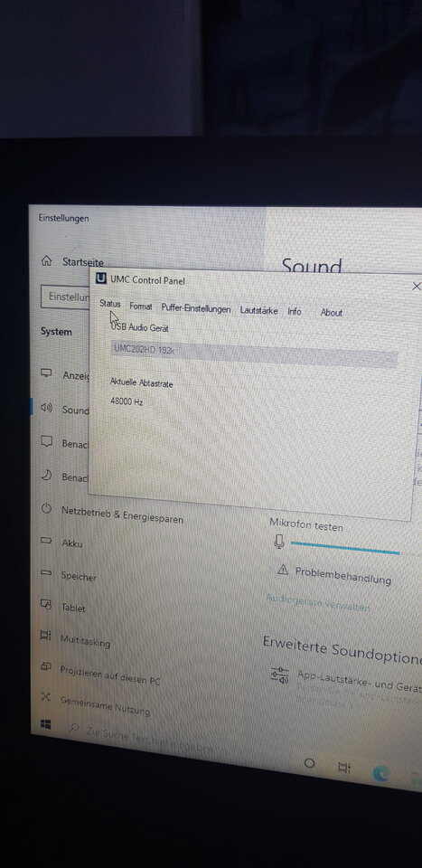The height and width of the screenshot is (868, 422).
Task: Click the Startseite home icon
Action: click(x=47, y=260)
